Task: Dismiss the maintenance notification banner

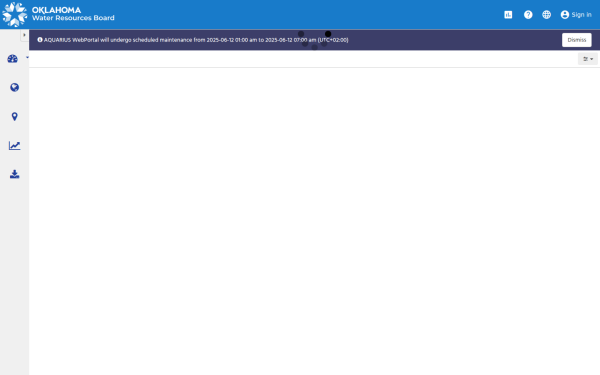Action: click(577, 40)
